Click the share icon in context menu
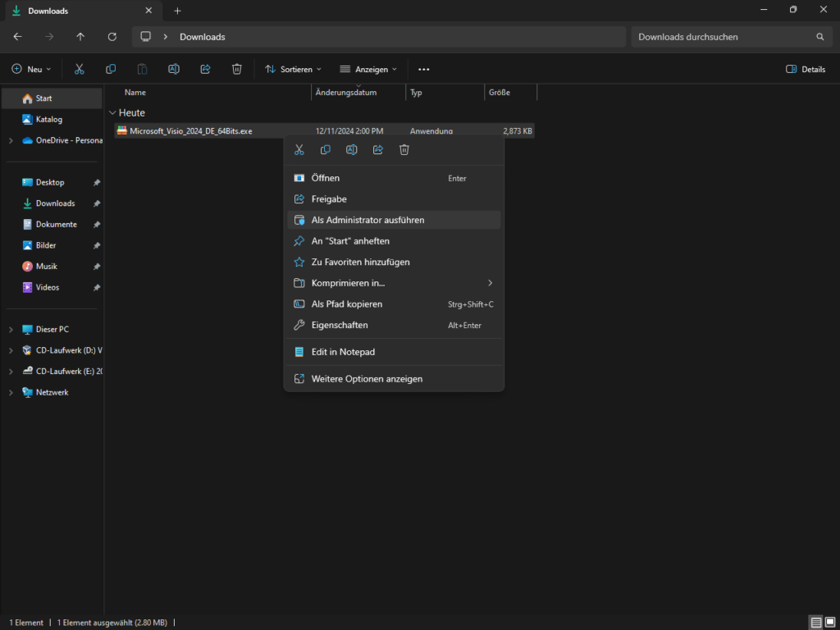The width and height of the screenshot is (840, 630). (378, 149)
